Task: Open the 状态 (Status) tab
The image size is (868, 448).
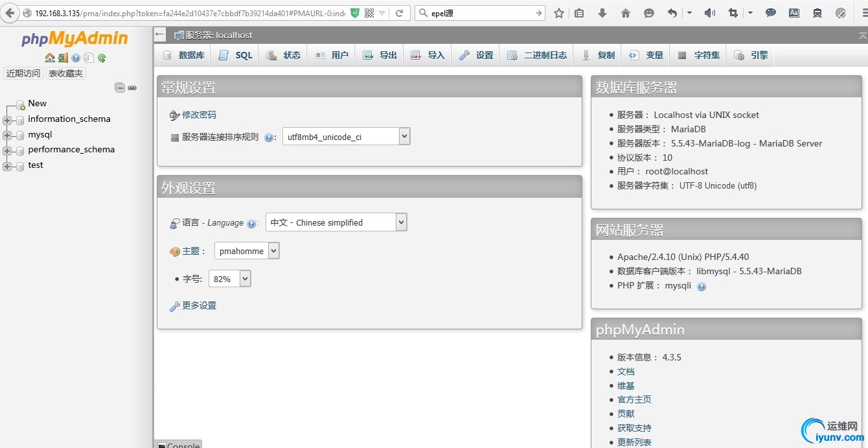Action: (283, 55)
